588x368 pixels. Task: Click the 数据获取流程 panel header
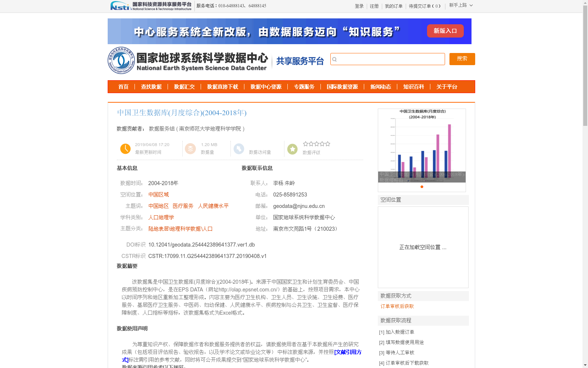[423, 321]
